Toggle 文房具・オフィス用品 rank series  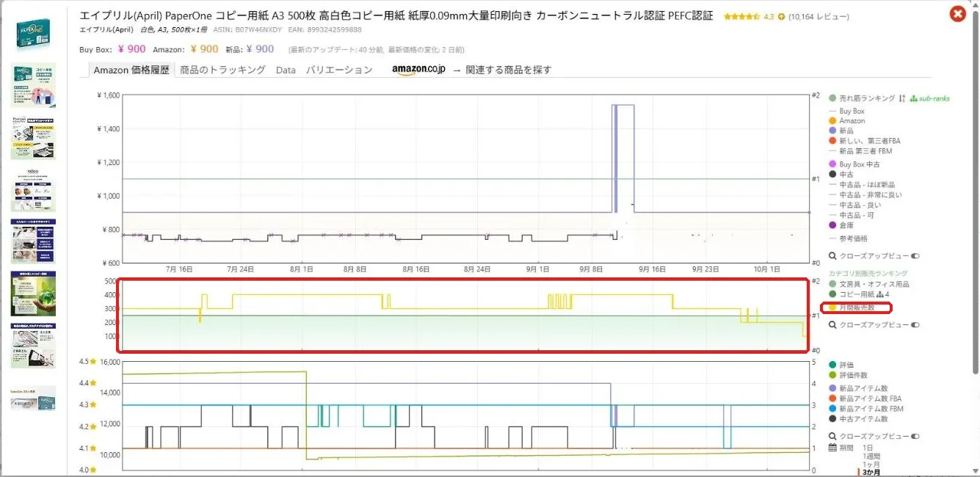pos(869,284)
